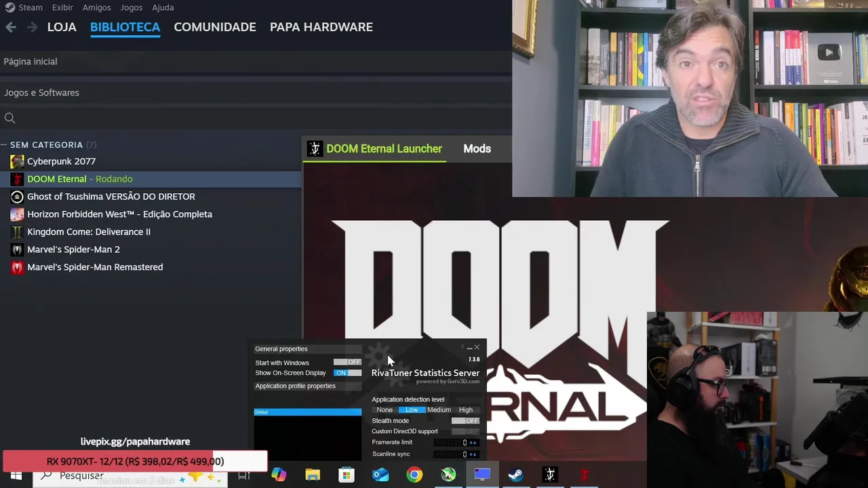Open Google Chrome from the taskbar
The image size is (868, 488).
point(414,475)
